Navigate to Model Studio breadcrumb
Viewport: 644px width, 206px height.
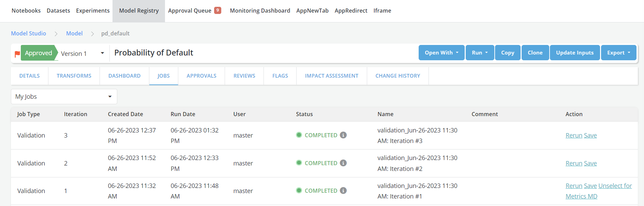pos(28,33)
